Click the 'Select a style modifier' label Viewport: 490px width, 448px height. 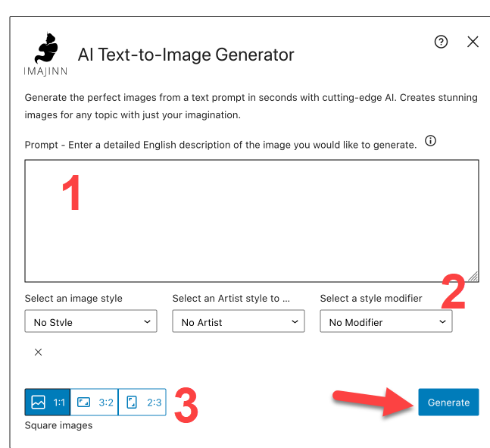371,299
